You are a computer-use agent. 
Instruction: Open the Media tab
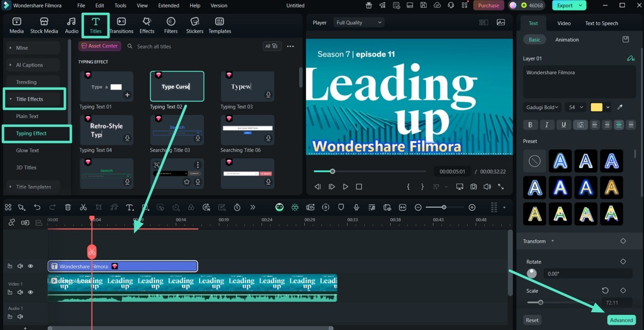pyautogui.click(x=16, y=25)
